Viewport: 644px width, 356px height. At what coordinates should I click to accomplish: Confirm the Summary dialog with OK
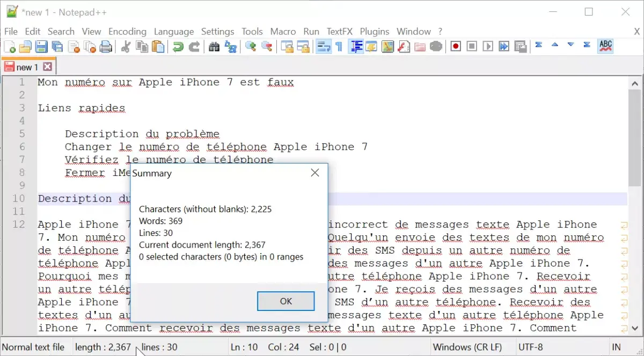[x=286, y=301]
